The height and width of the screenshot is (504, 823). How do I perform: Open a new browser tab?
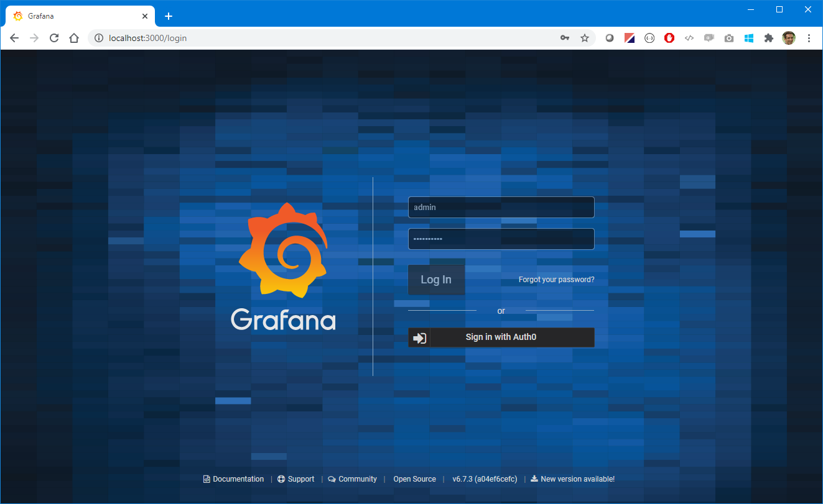point(169,16)
